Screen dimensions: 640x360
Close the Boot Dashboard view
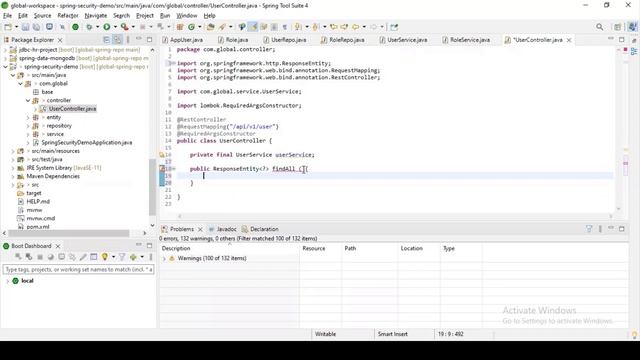pyautogui.click(x=58, y=246)
